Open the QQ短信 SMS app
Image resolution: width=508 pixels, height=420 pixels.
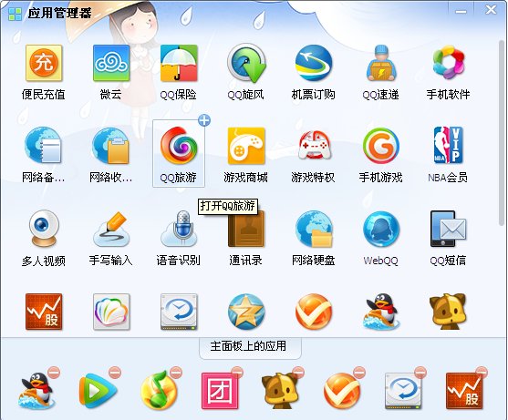[449, 229]
